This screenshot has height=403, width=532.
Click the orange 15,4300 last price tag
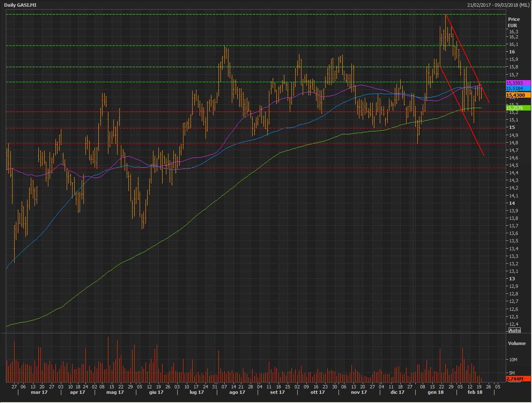click(x=518, y=95)
